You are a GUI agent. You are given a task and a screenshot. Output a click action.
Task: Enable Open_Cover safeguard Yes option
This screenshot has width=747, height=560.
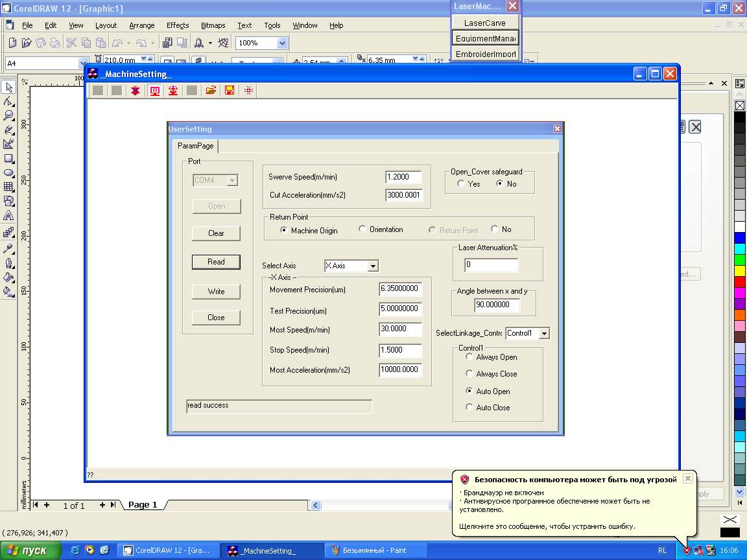tap(461, 184)
